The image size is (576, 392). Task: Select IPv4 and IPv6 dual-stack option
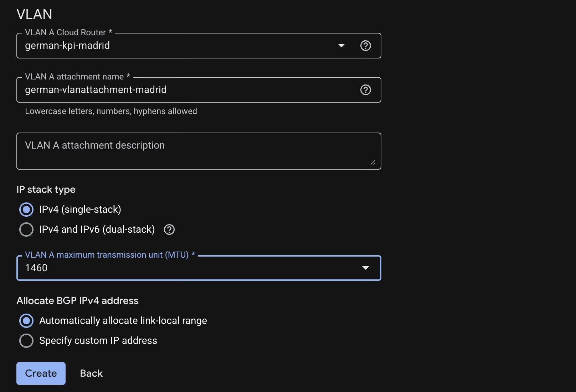(26, 229)
